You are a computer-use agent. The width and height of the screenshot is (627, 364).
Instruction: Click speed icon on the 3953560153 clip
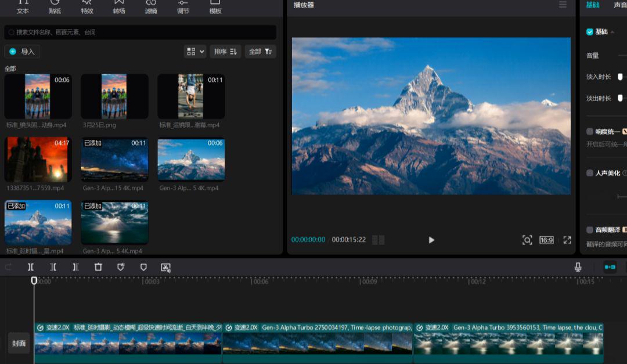(x=420, y=328)
